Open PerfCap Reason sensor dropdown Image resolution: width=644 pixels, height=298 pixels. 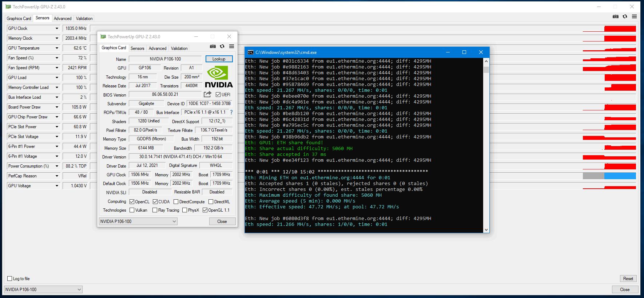[57, 176]
